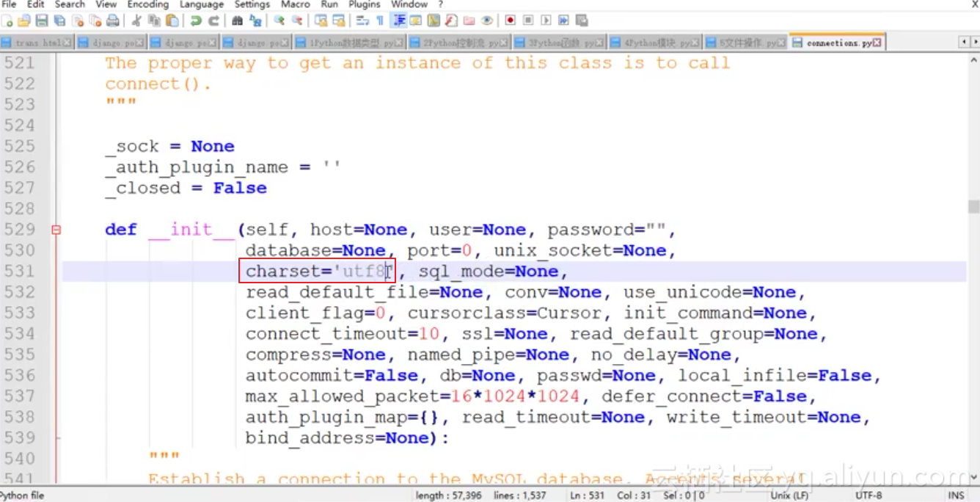The image size is (980, 502).
Task: Switch to the 5文件操作.py tab
Action: click(744, 43)
